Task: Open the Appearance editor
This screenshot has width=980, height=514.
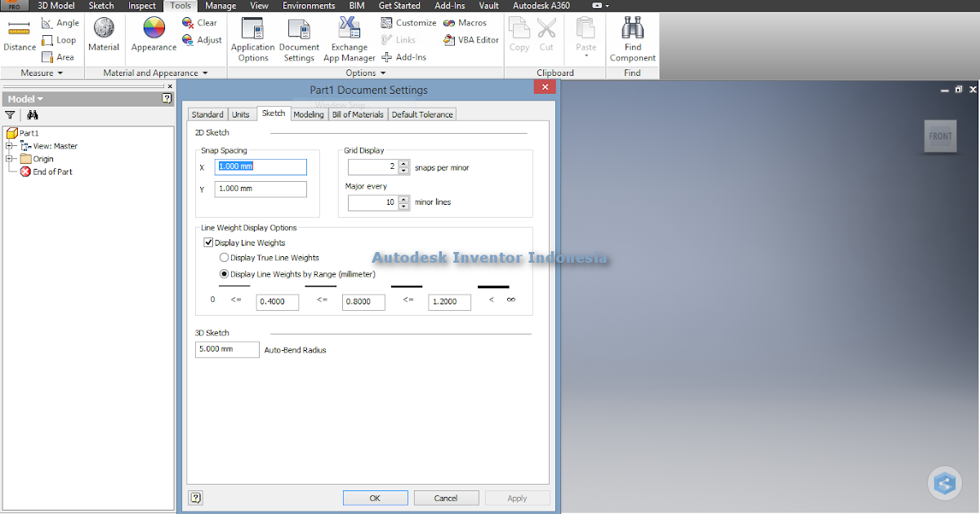Action: 153,33
